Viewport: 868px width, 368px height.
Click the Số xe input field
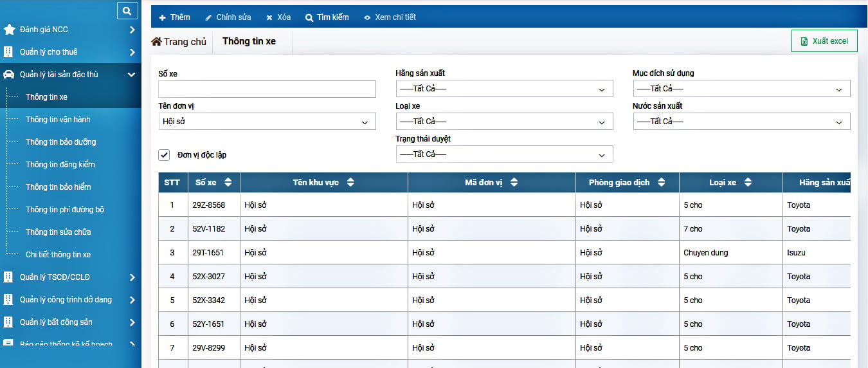click(x=267, y=89)
